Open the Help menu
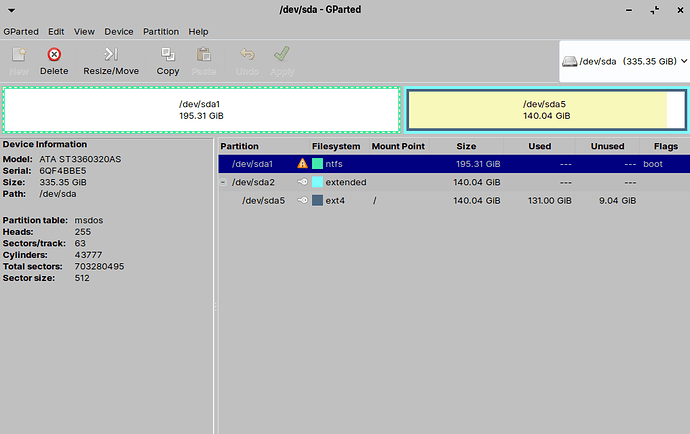690x434 pixels. (198, 32)
